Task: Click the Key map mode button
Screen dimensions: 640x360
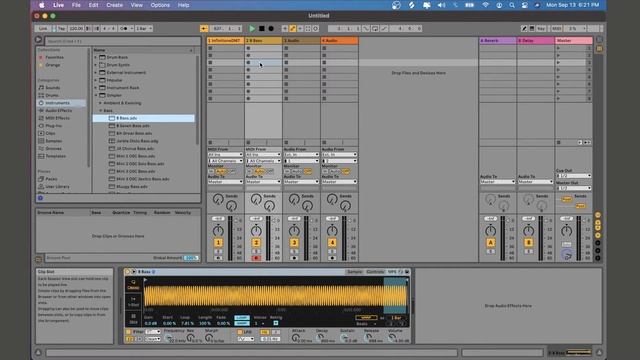Action: click(541, 29)
